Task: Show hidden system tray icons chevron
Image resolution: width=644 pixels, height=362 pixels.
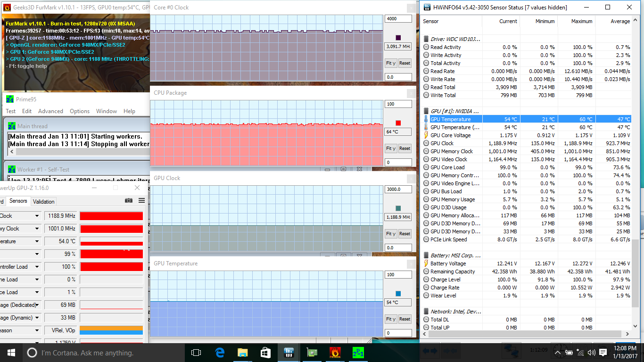Action: point(558,353)
